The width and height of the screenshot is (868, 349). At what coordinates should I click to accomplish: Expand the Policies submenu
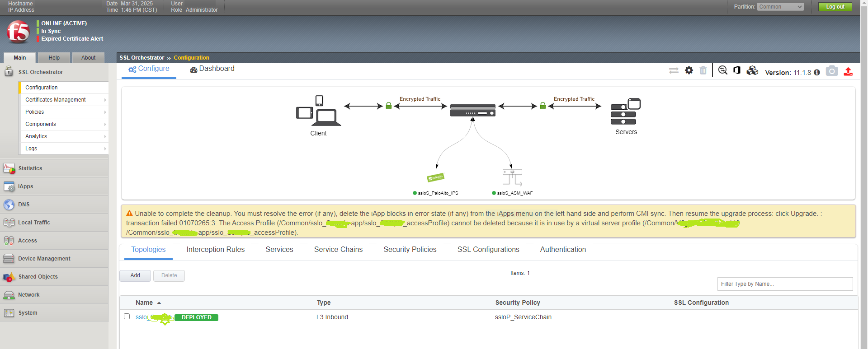point(64,112)
